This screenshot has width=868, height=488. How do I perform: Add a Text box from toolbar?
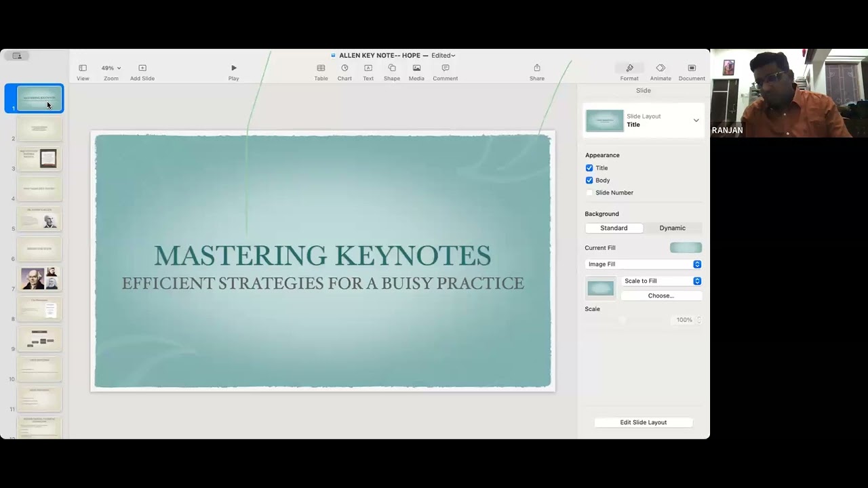pos(368,68)
